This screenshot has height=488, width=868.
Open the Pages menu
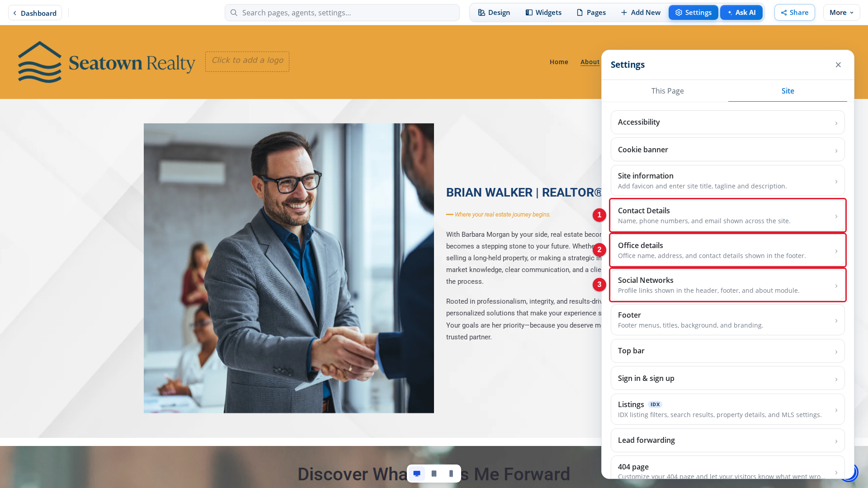click(x=591, y=13)
